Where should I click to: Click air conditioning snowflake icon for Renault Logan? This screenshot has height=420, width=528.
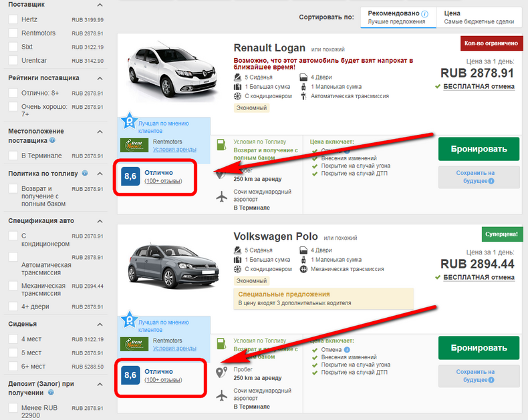237,96
